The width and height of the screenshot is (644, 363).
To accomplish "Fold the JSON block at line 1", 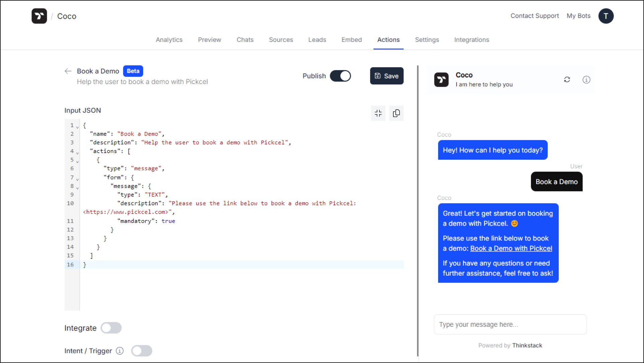I will pyautogui.click(x=77, y=127).
